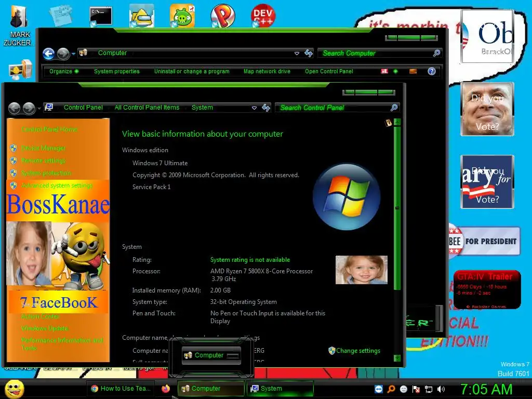Refresh the Control Panel address bar
Screen dimensions: 532x399
[x=266, y=108]
